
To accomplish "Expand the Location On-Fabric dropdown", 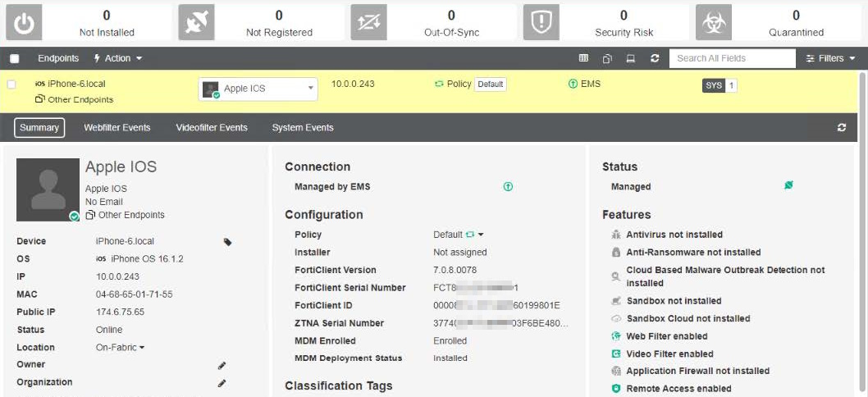I will [120, 347].
